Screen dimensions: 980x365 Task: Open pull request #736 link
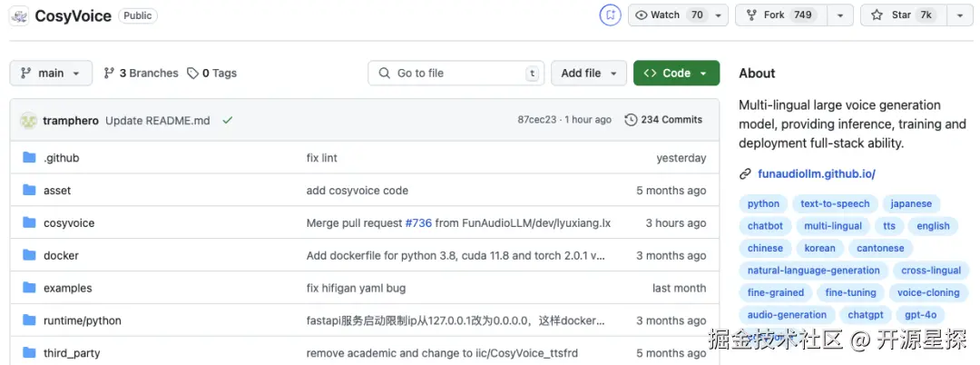[418, 223]
